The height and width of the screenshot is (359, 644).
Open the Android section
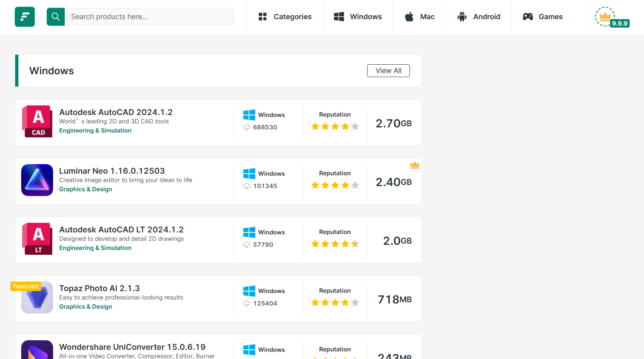[479, 17]
